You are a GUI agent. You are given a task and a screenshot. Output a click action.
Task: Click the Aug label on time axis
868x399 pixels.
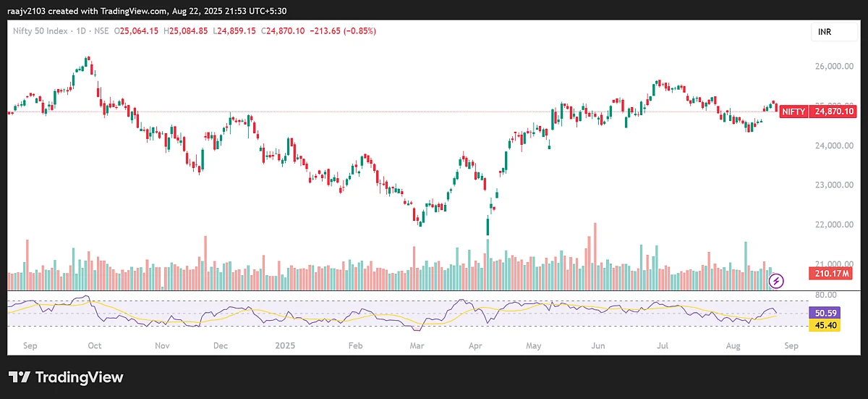pyautogui.click(x=733, y=347)
